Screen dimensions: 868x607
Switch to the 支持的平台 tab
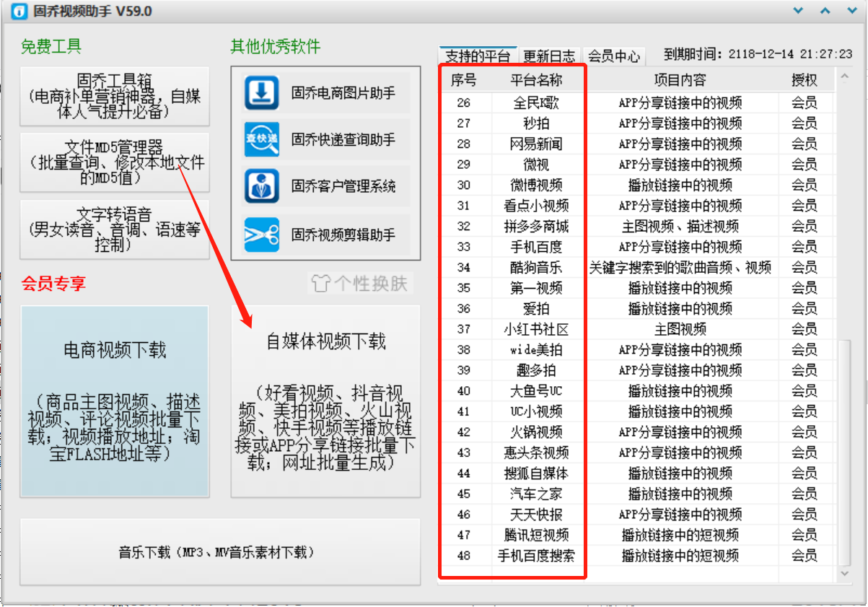pyautogui.click(x=478, y=56)
